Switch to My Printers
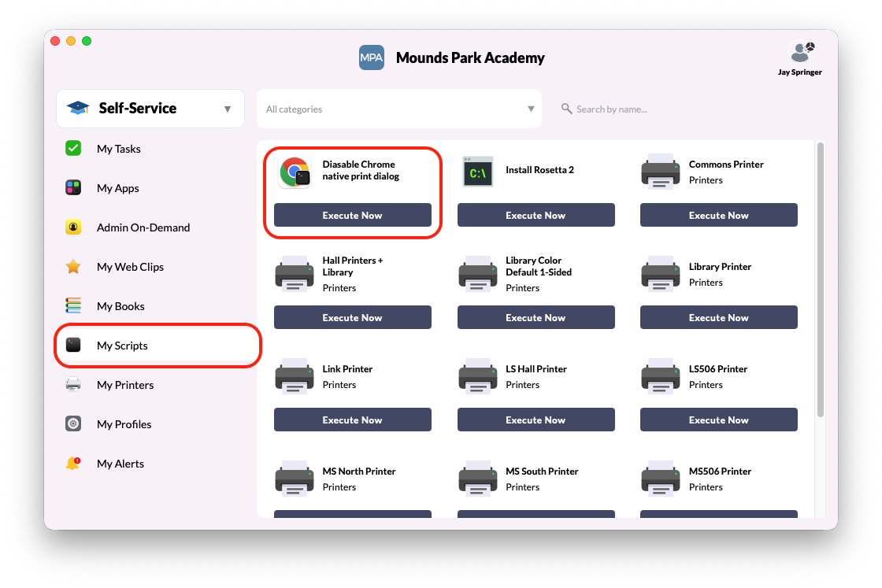The image size is (882, 588). [125, 384]
